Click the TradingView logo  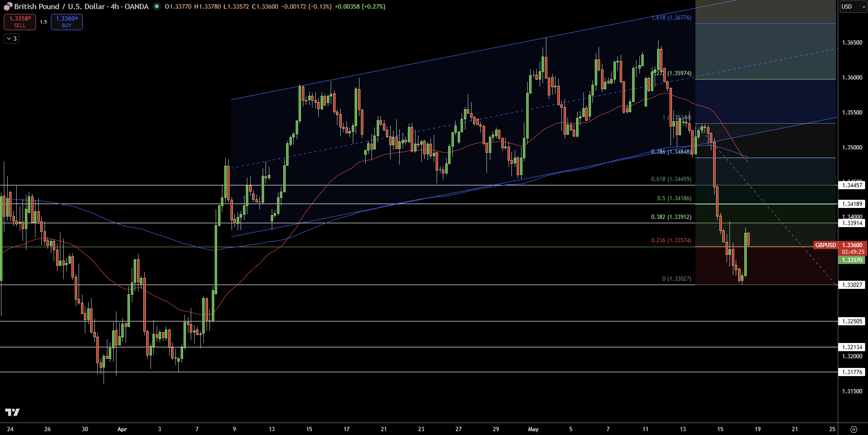[x=12, y=412]
